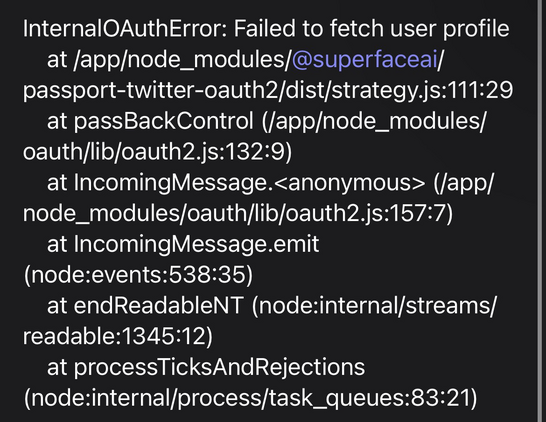Click the strategy.js:111:29 file reference
Screen dimensions: 546x422
click(422, 91)
